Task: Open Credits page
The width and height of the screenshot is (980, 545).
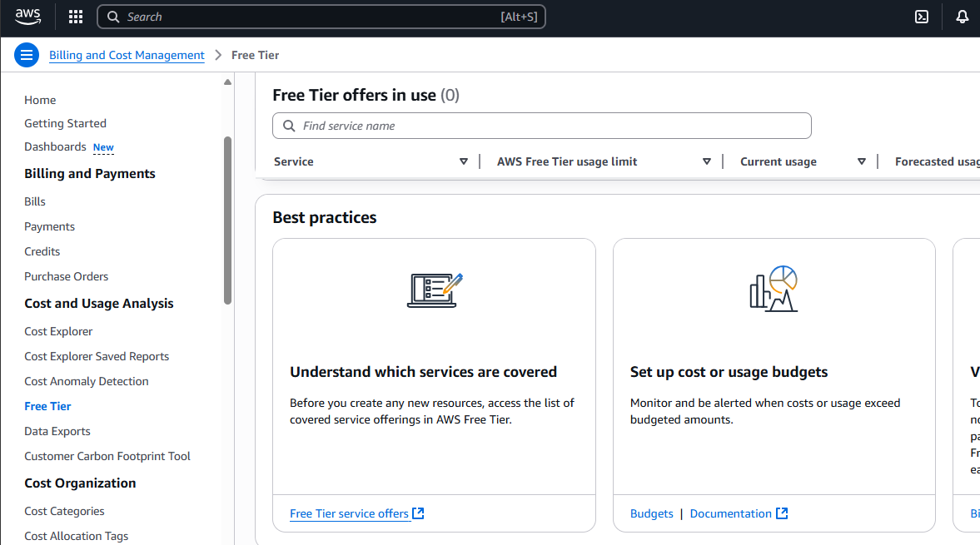Action: pos(42,251)
